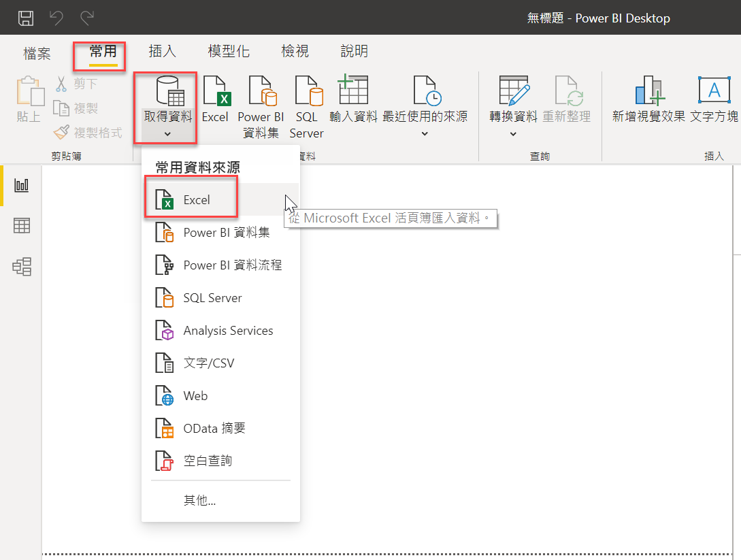The image size is (741, 560).
Task: Expand the 取得資料 dropdown arrow
Action: point(167,134)
